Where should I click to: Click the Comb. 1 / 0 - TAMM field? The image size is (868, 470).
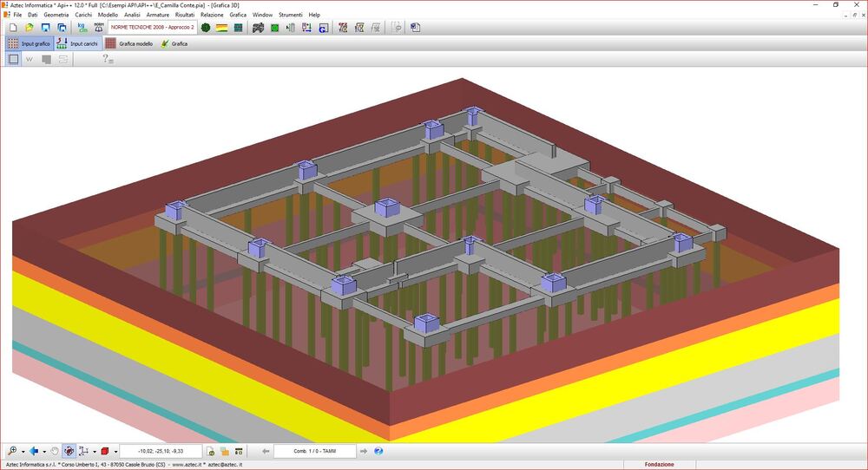pyautogui.click(x=315, y=451)
